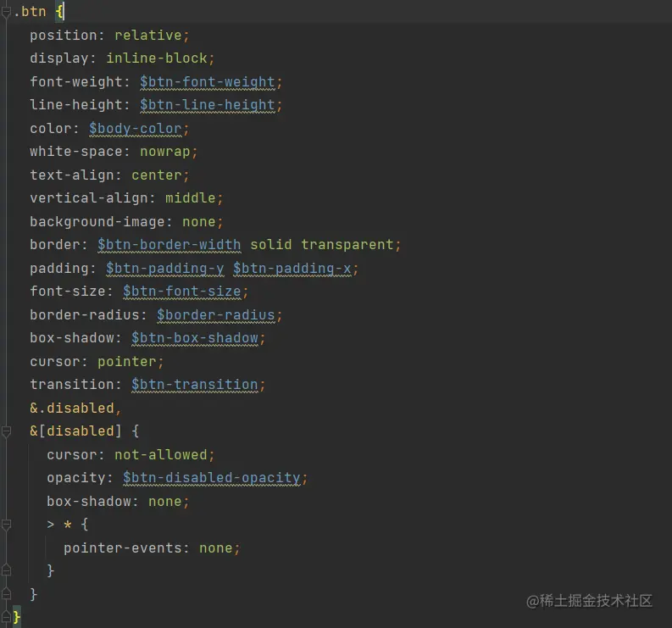The image size is (672, 628).
Task: Click the $btn-padding-x variable
Action: tap(292, 269)
